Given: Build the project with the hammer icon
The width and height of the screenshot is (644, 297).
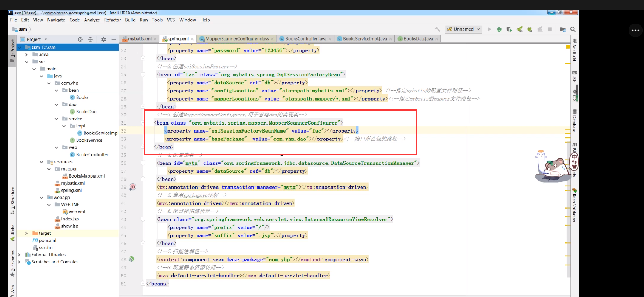Looking at the screenshot, I should click(437, 29).
